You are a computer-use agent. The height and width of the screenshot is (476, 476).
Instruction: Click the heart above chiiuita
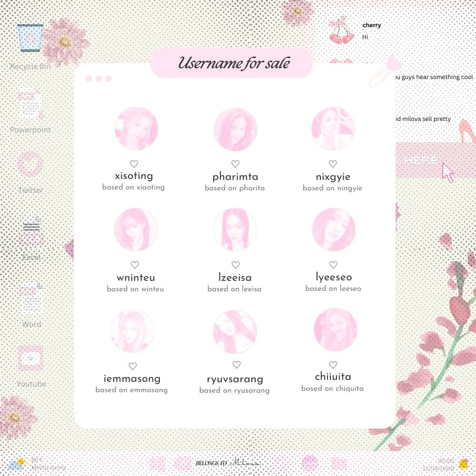click(333, 365)
